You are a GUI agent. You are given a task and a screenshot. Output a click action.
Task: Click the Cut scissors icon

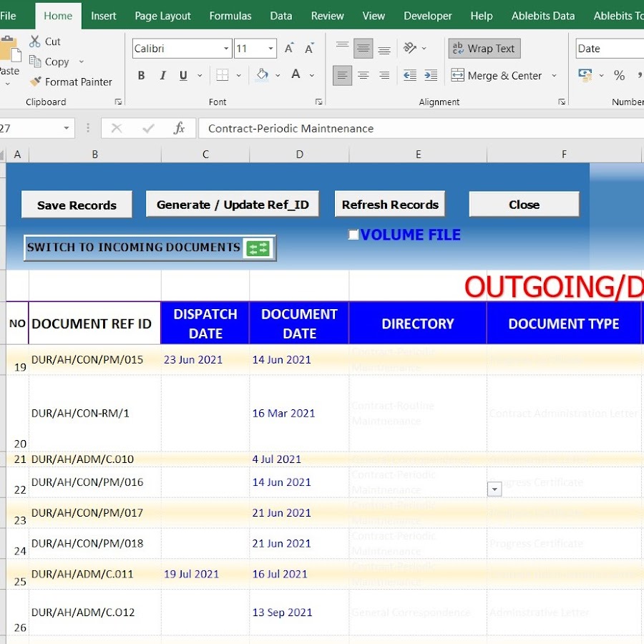(35, 42)
